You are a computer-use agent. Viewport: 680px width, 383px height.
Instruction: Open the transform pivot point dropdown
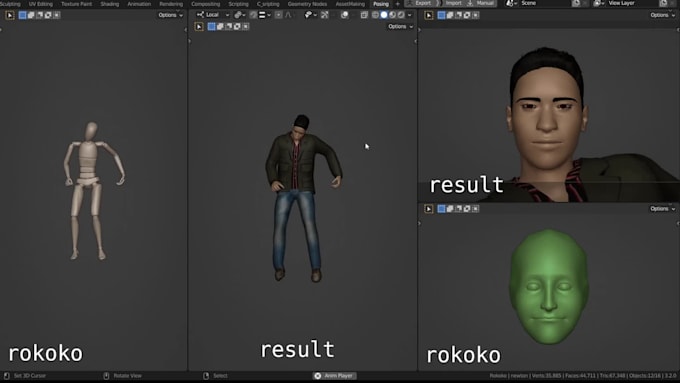(x=240, y=15)
